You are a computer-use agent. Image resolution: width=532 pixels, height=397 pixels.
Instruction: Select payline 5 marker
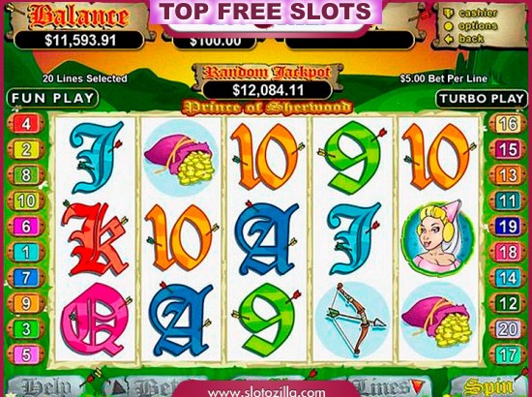coord(26,354)
